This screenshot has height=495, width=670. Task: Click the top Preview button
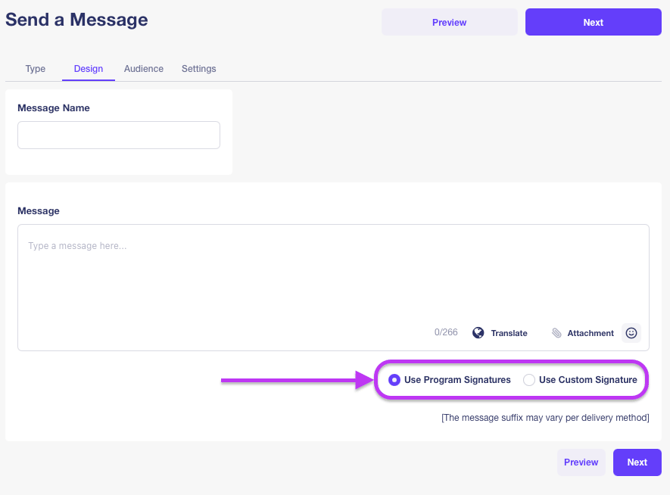click(x=449, y=22)
